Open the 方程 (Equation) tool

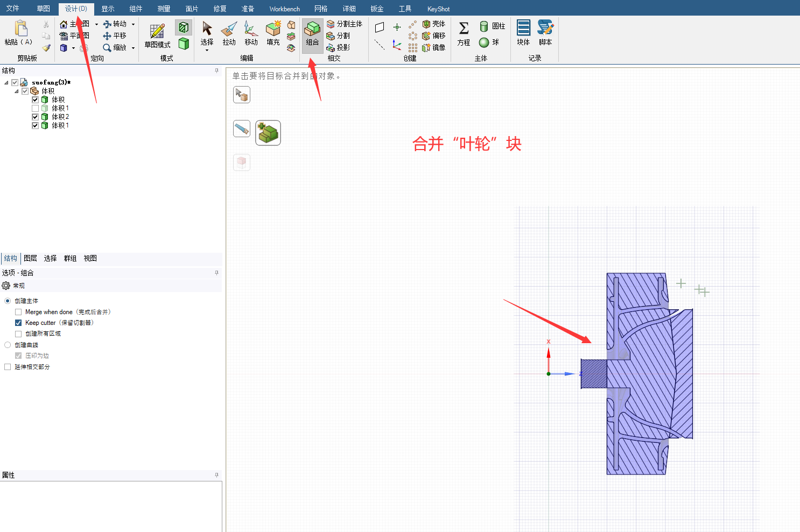[x=464, y=33]
